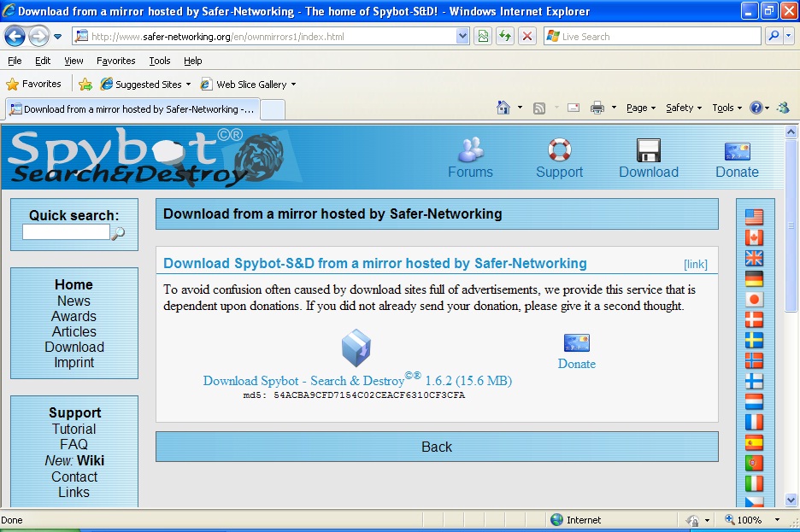
Task: Click the Print icon
Action: coord(597,108)
